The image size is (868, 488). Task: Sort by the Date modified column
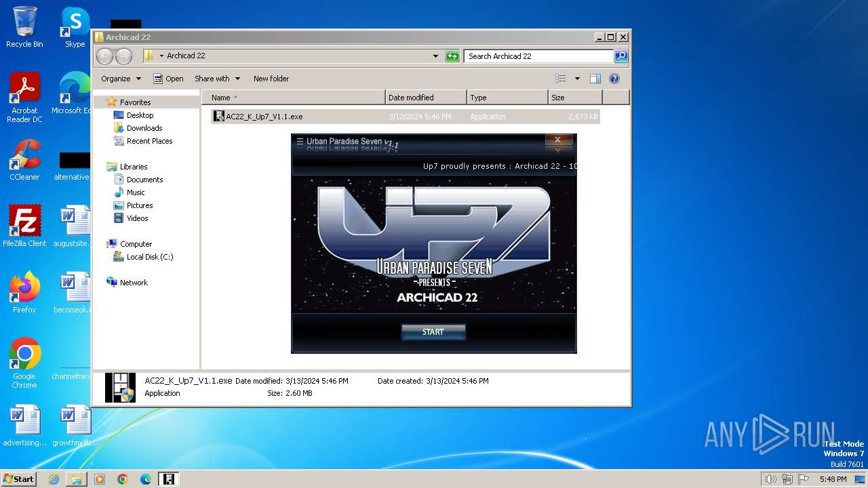click(426, 98)
